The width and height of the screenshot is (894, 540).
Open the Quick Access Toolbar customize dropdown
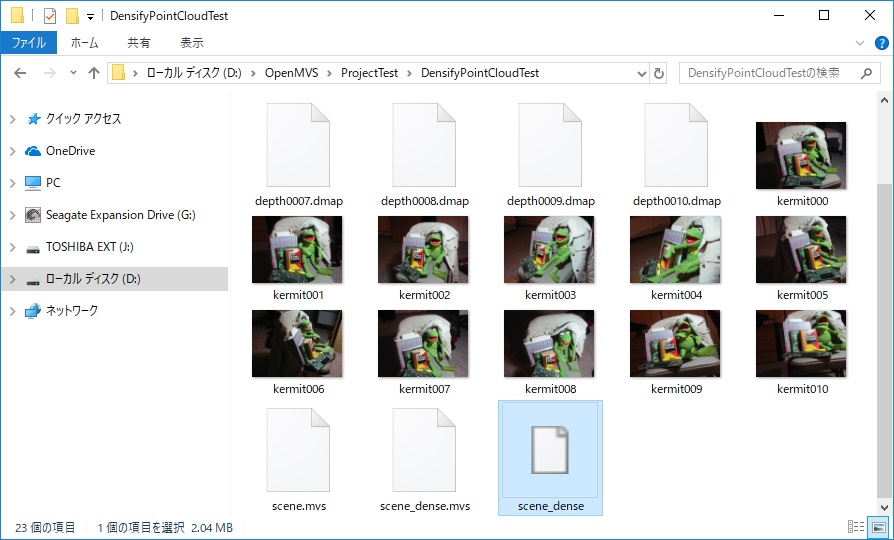[90, 17]
